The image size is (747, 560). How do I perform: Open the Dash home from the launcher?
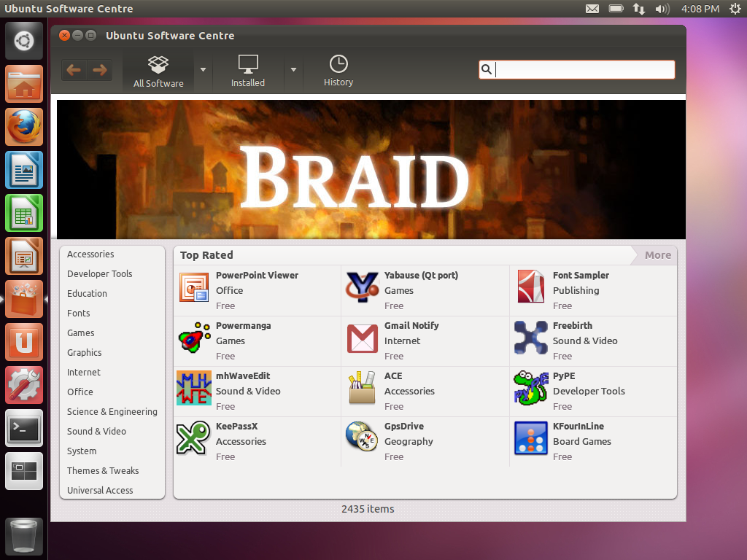(24, 41)
